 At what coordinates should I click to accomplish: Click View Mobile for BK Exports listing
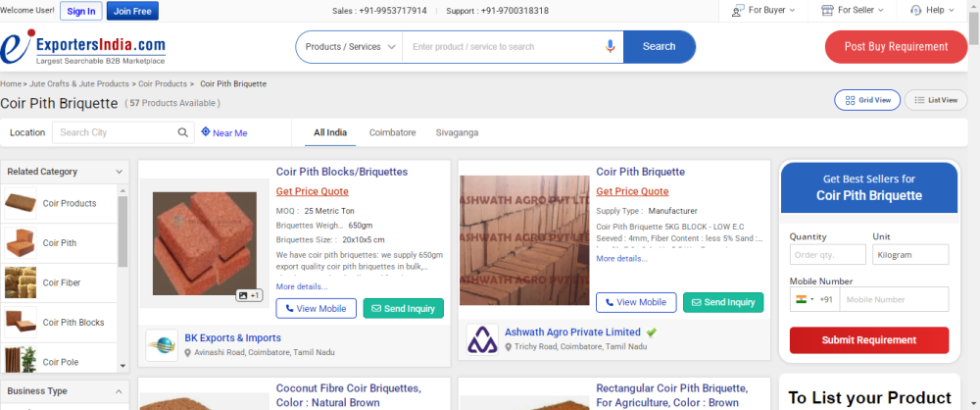pos(317,308)
